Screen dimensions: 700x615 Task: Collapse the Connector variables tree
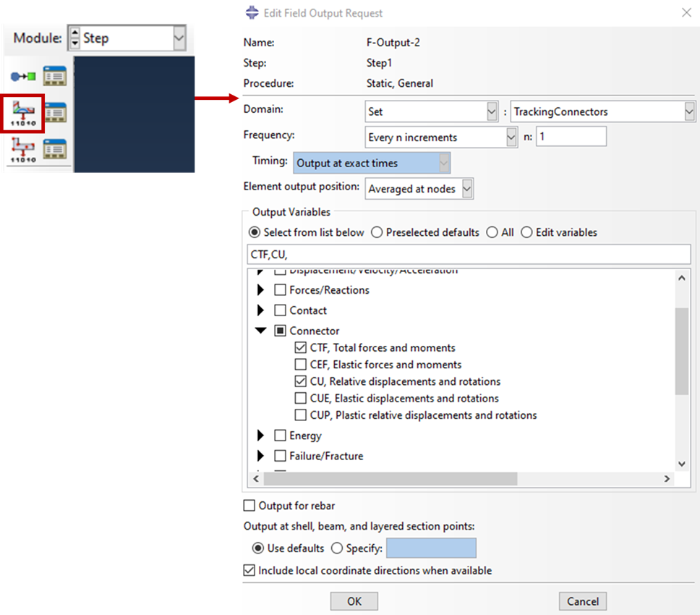[261, 331]
